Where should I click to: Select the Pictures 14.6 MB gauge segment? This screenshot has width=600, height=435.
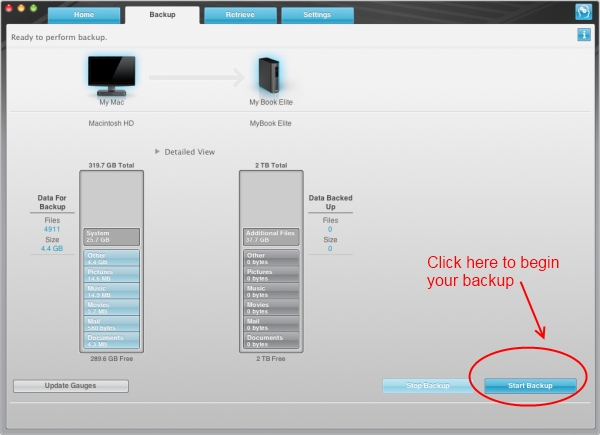[111, 275]
